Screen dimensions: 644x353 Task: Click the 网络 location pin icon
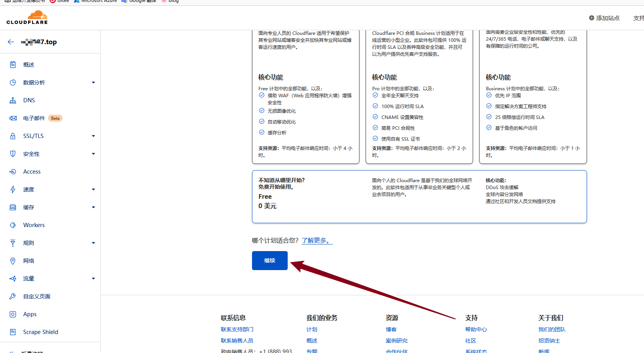[13, 261]
